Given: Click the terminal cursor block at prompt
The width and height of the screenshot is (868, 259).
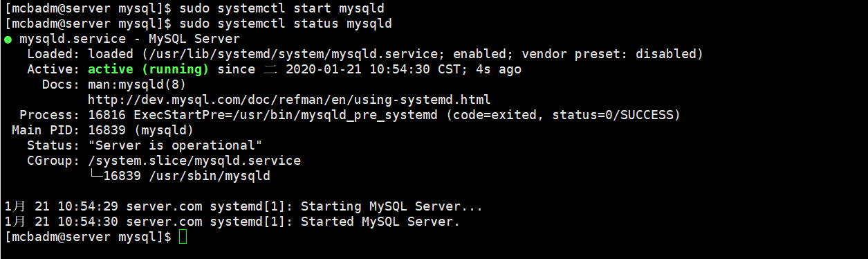Looking at the screenshot, I should pos(183,237).
